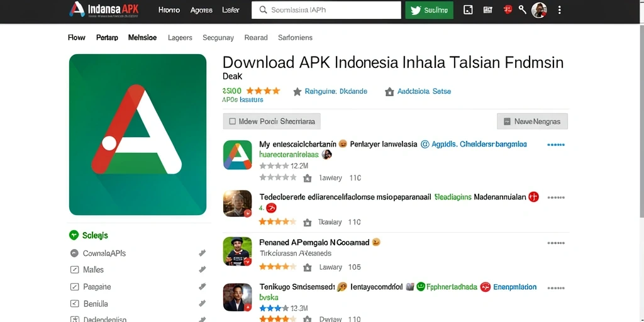Click the red notification icon in header
Viewport: 644px width, 322px height.
508,9
